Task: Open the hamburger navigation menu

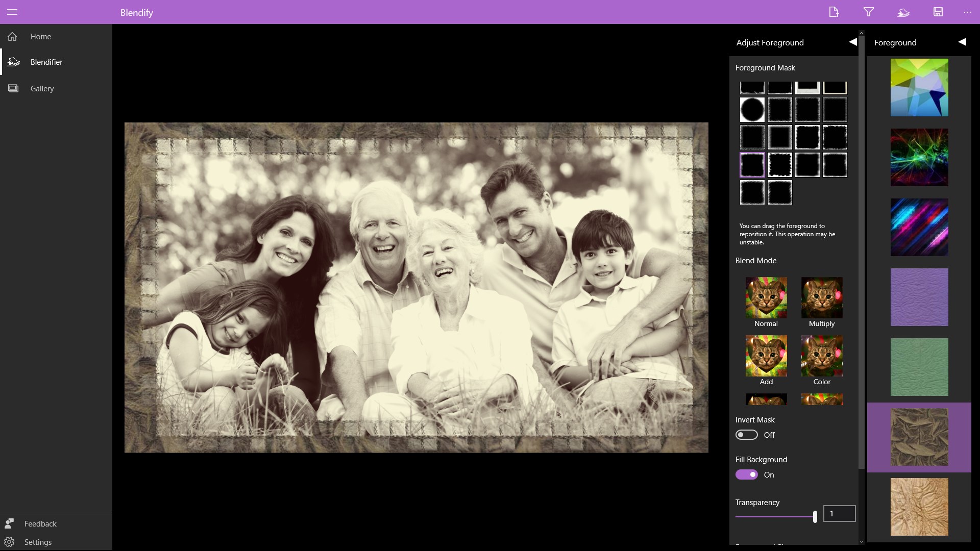Action: click(12, 12)
